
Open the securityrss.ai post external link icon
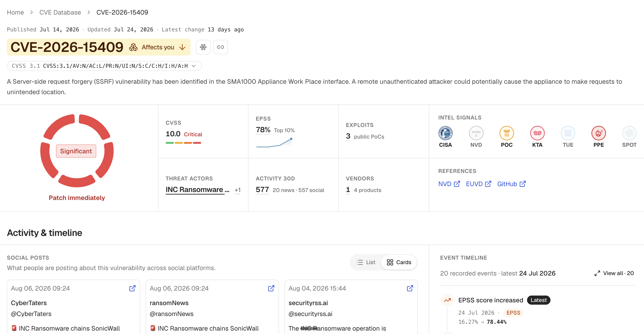(410, 288)
